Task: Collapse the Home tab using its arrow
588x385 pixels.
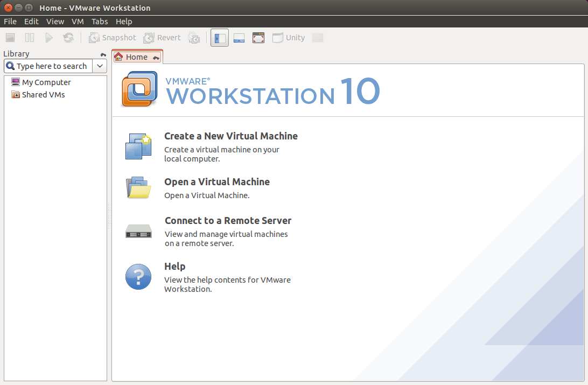Action: pyautogui.click(x=157, y=57)
